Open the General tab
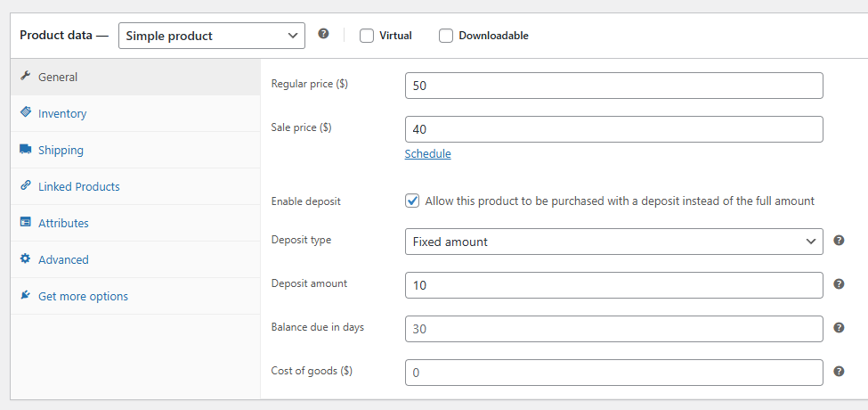This screenshot has width=868, height=410. (x=135, y=77)
